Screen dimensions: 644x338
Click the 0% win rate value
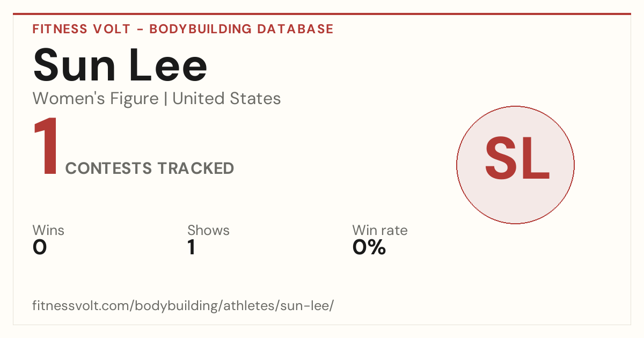[x=369, y=247]
